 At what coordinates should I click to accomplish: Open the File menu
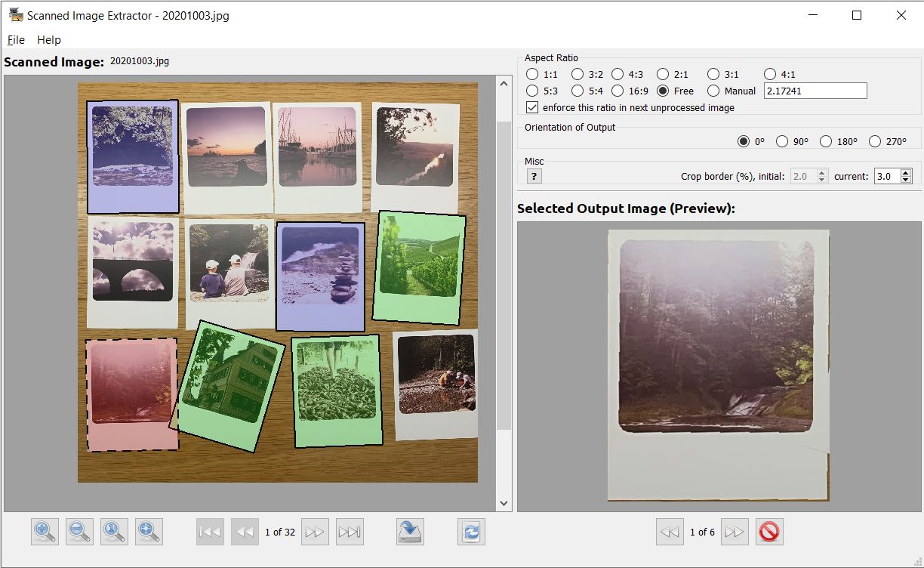[x=16, y=40]
